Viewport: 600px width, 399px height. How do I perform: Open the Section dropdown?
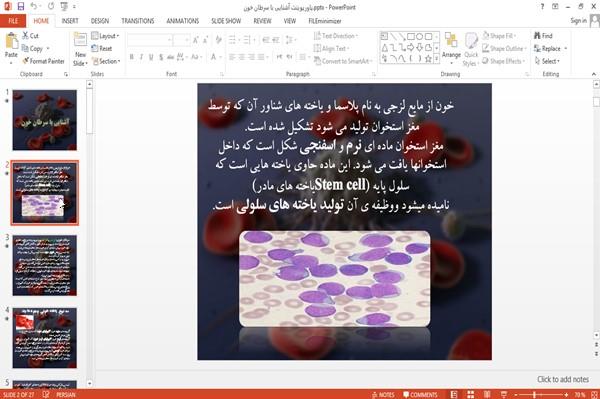(106, 61)
